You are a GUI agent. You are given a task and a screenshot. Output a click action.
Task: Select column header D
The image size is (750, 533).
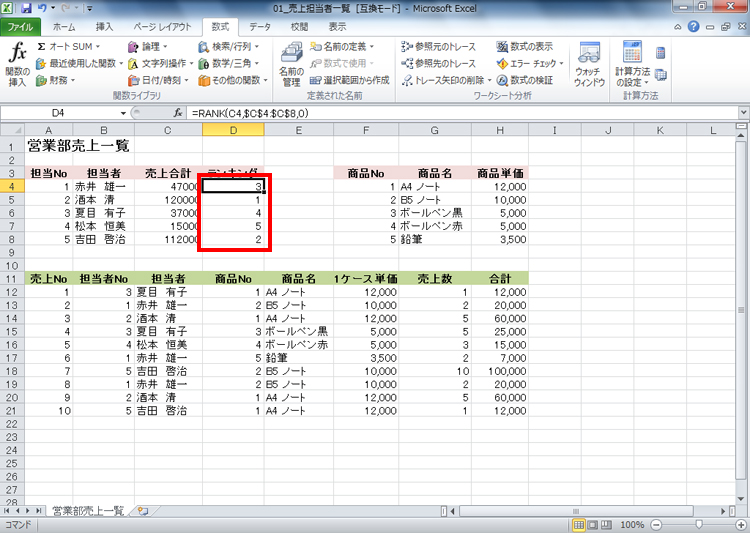click(x=233, y=130)
